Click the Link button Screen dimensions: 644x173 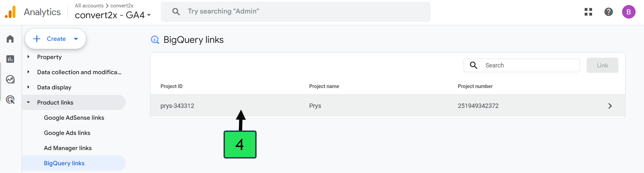coord(602,65)
